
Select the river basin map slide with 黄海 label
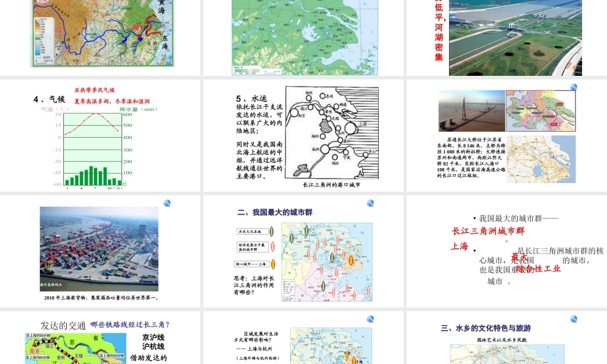pos(100,38)
